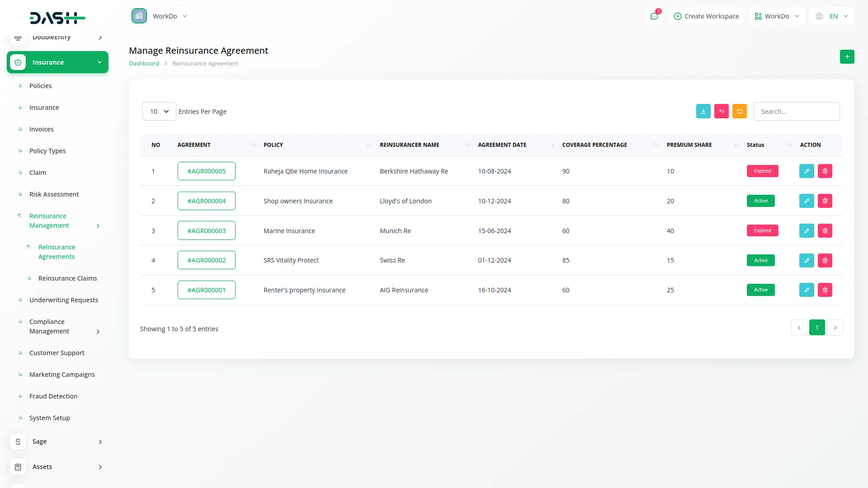This screenshot has height=488, width=868.
Task: Open the green plus button to add agreement
Action: tap(847, 57)
